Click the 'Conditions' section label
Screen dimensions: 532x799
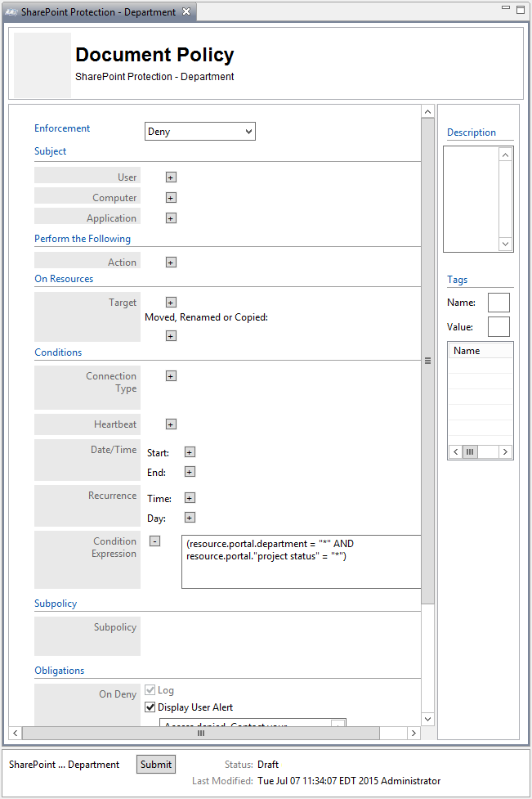click(58, 352)
